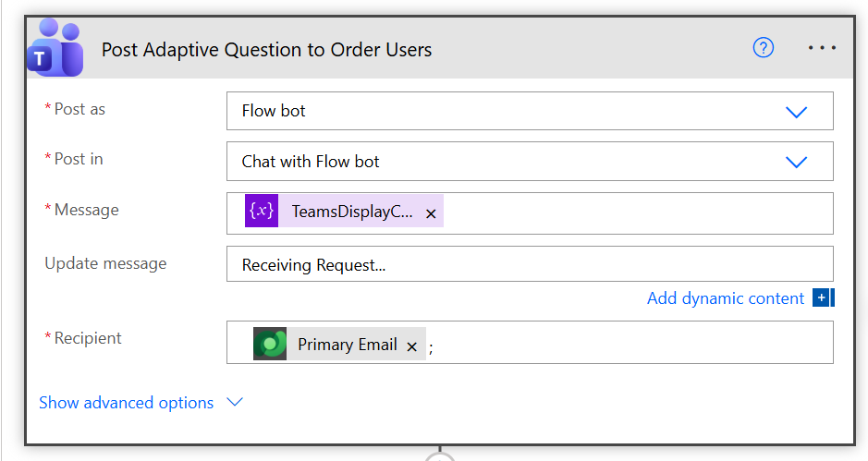This screenshot has height=461, width=868.
Task: Click the action title Post Adaptive Question to Order Users
Action: 266,50
